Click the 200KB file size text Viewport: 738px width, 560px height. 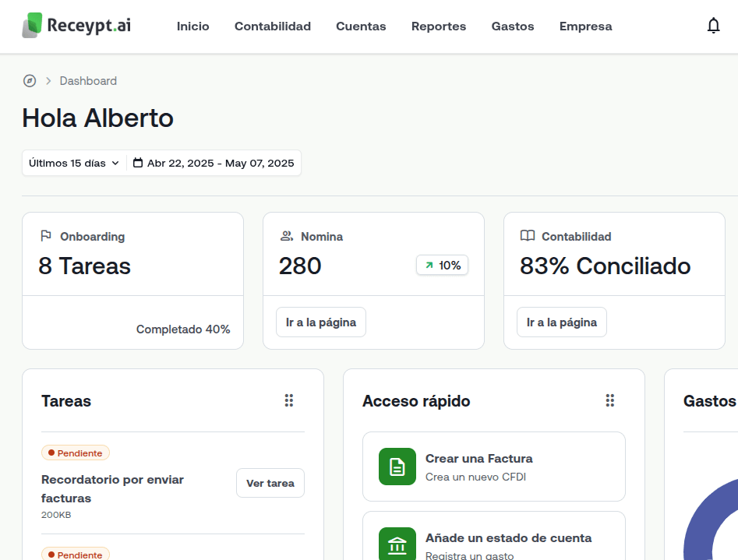[x=56, y=515]
